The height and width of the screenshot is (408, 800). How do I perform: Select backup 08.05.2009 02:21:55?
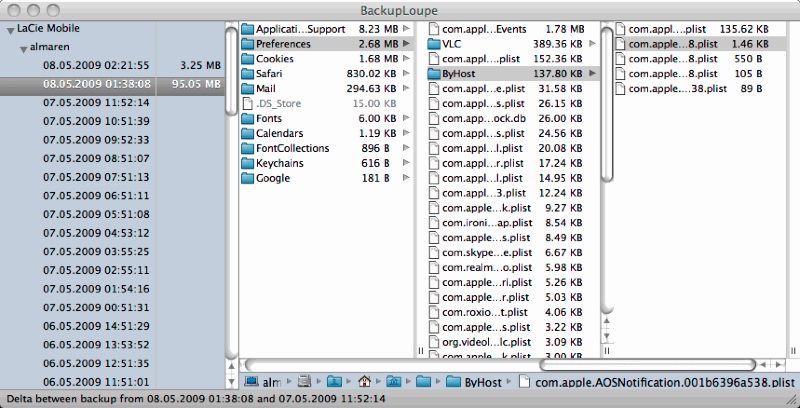pos(96,65)
